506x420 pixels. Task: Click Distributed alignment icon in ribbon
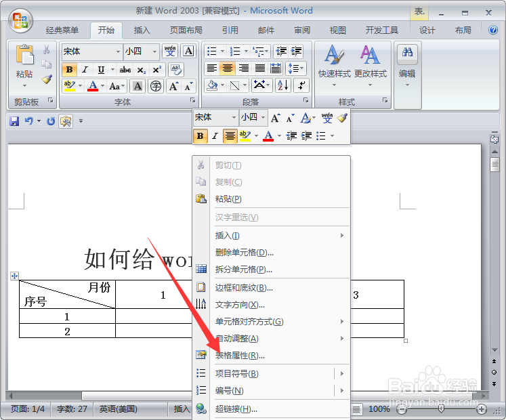point(276,68)
